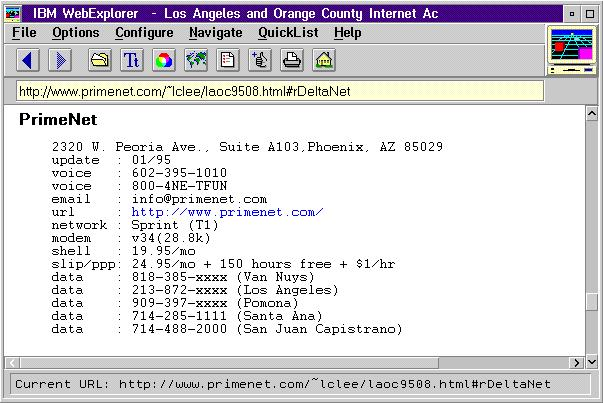Click the 213-872-xxxx (Los Angeles) line

(195, 290)
